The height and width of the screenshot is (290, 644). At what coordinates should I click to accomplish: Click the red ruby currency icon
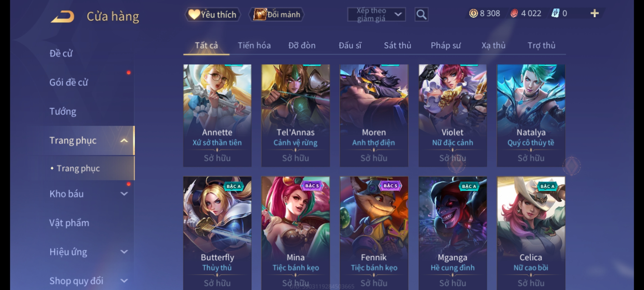click(514, 13)
